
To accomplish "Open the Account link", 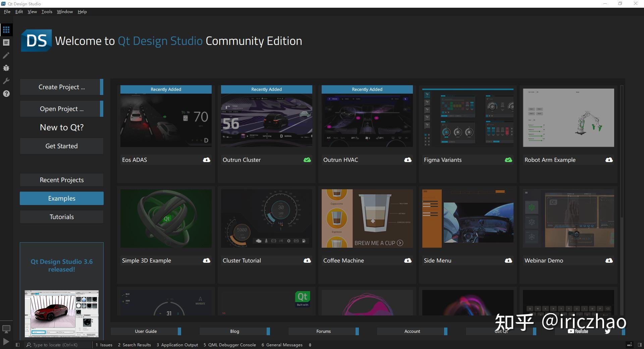I will click(412, 331).
